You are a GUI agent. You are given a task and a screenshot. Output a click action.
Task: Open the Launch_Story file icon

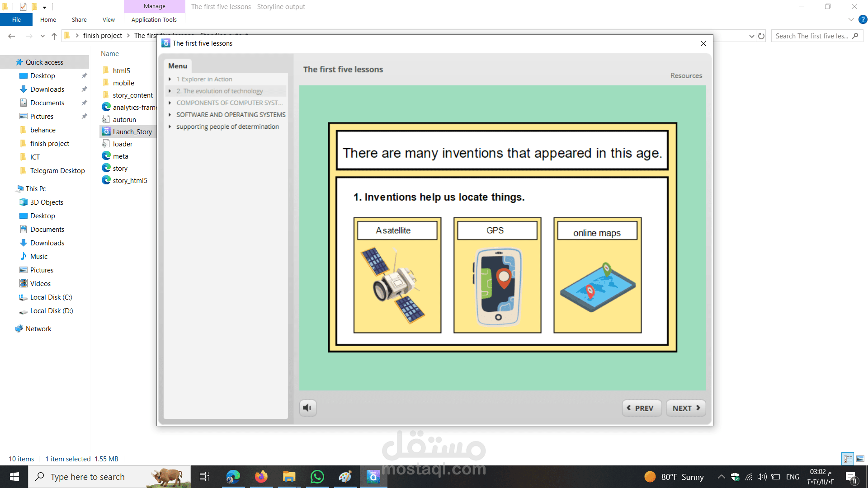[x=106, y=131]
